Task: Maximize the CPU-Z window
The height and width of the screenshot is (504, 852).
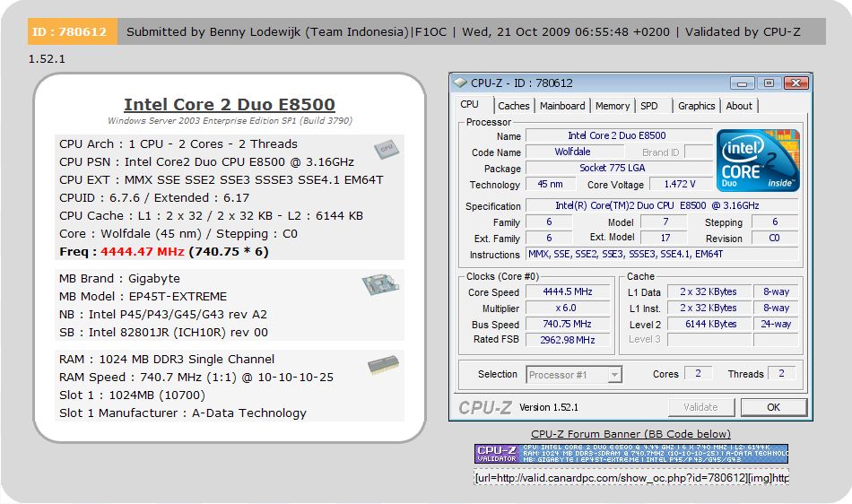Action: click(x=769, y=83)
